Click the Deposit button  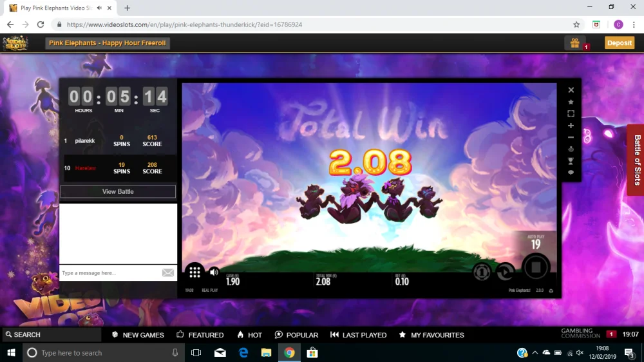pyautogui.click(x=620, y=43)
